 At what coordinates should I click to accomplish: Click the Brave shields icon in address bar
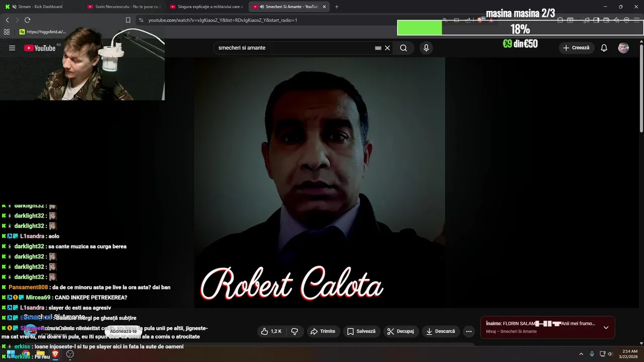pos(480,20)
